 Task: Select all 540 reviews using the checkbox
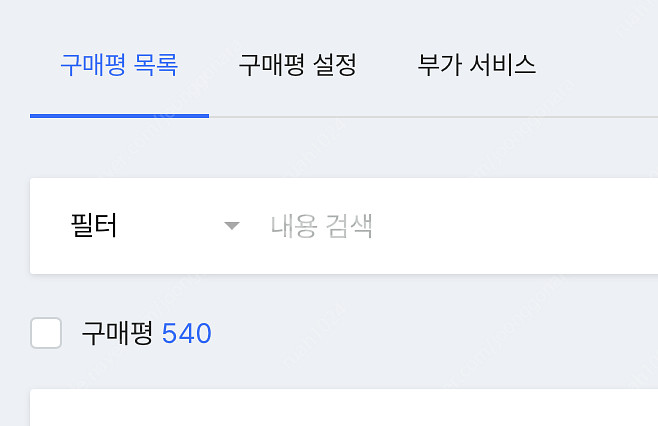click(46, 333)
